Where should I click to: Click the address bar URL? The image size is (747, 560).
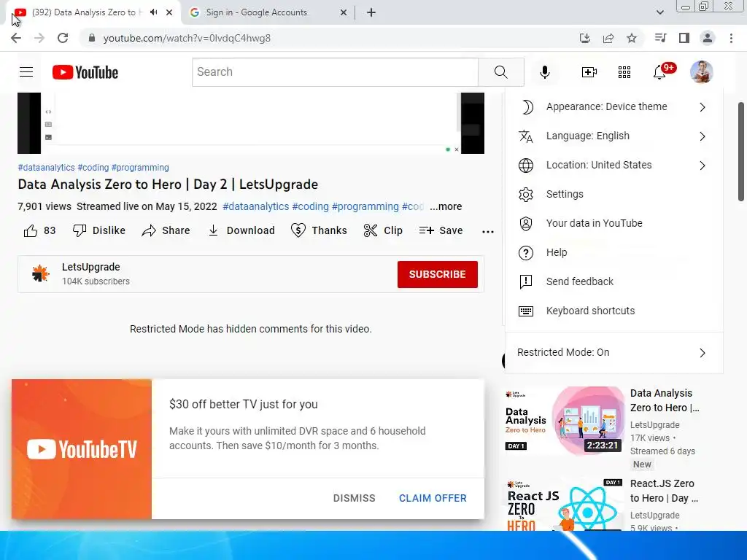[187, 38]
